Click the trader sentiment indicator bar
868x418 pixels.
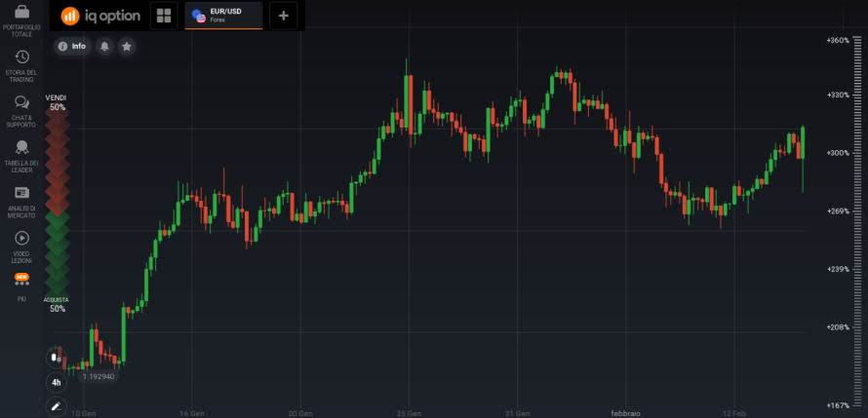57,203
